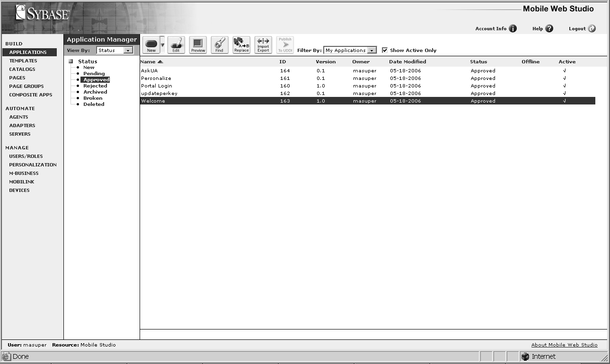Image resolution: width=610 pixels, height=364 pixels.
Task: Open the View By Status dropdown
Action: 128,50
